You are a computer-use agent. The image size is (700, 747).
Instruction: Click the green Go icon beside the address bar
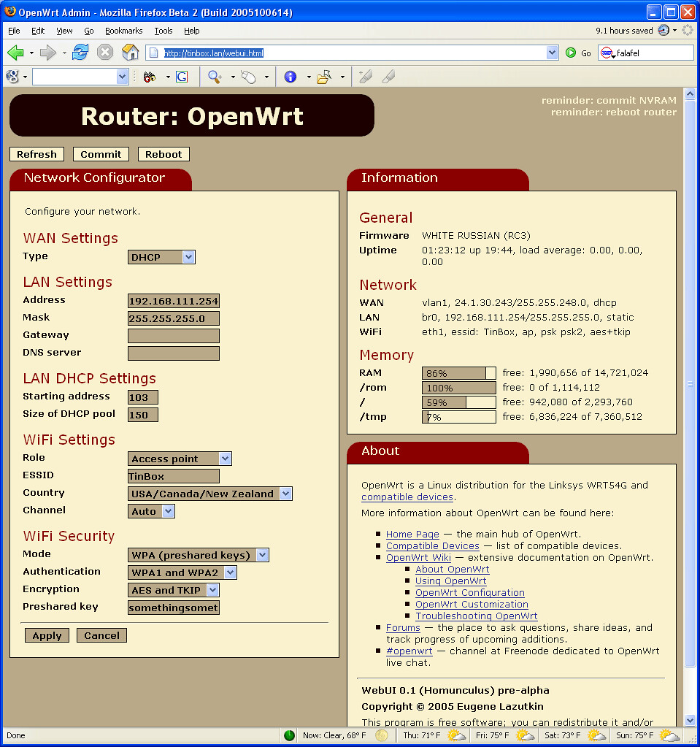tap(571, 53)
